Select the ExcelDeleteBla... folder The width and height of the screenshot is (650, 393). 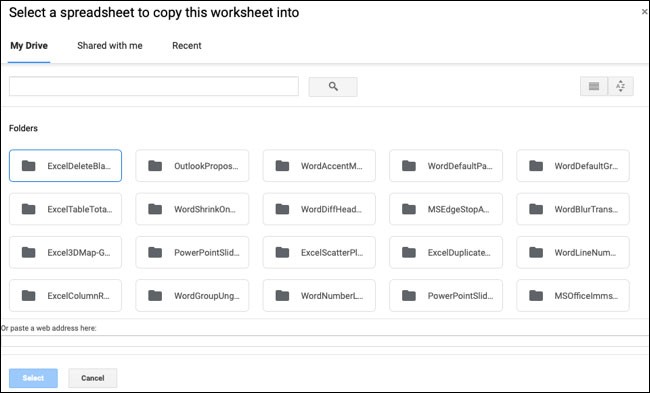65,166
